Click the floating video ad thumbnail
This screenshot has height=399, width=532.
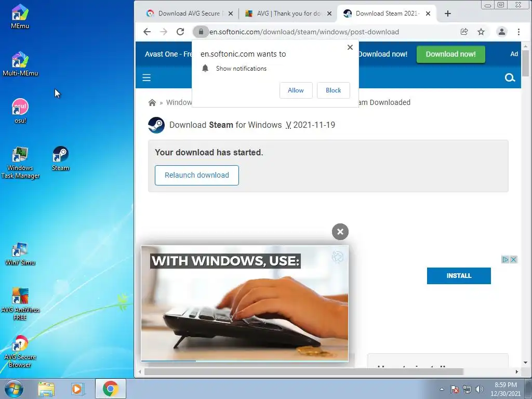click(245, 303)
